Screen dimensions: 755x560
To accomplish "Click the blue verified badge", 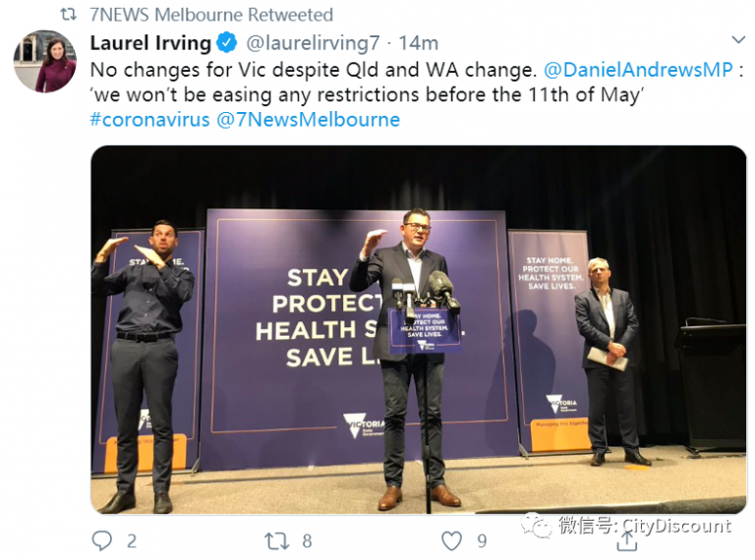I will point(226,43).
